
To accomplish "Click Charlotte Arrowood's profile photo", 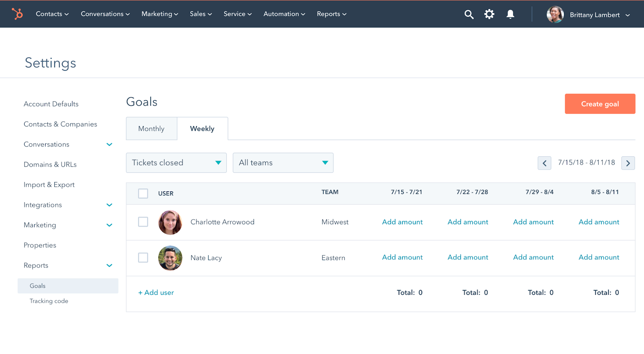I will [170, 222].
